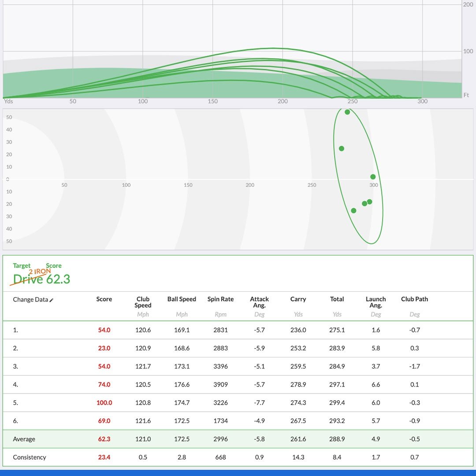Click the 23.0 score of shot 2

(x=104, y=348)
